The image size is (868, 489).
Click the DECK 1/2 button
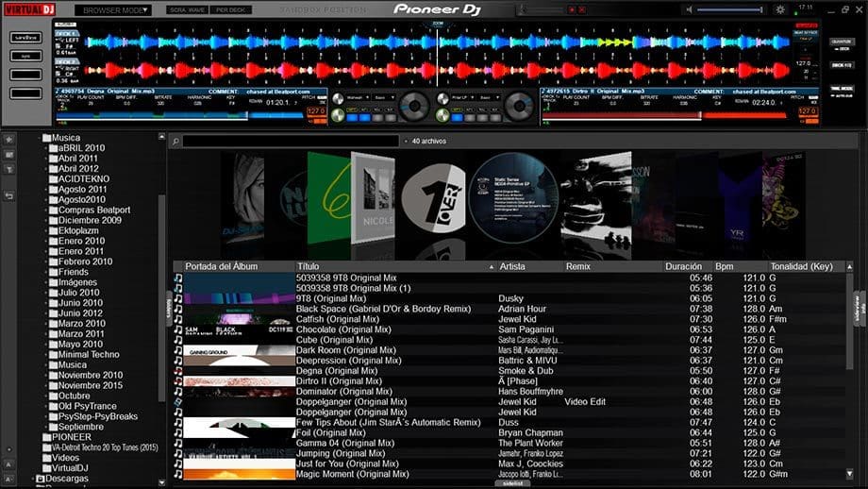point(842,65)
